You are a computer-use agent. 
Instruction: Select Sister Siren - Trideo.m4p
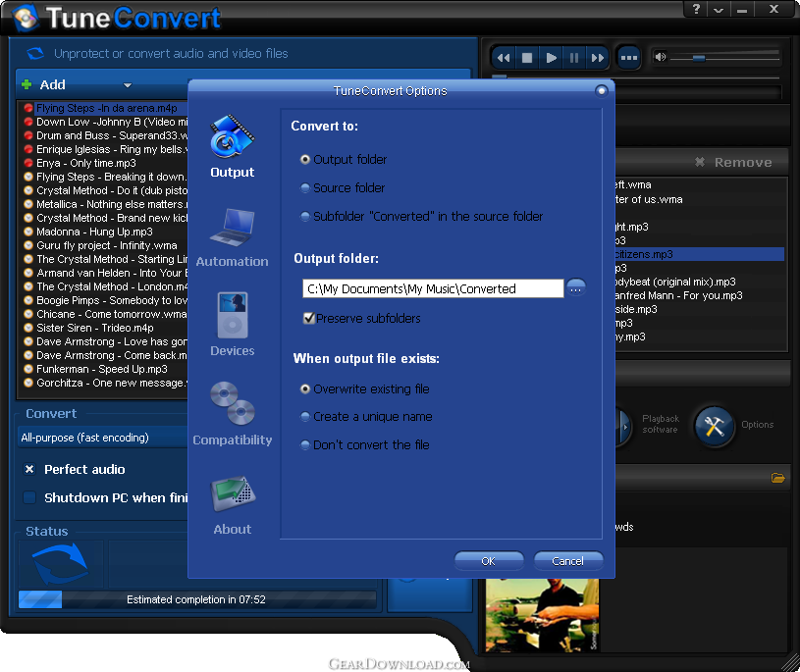tap(95, 328)
